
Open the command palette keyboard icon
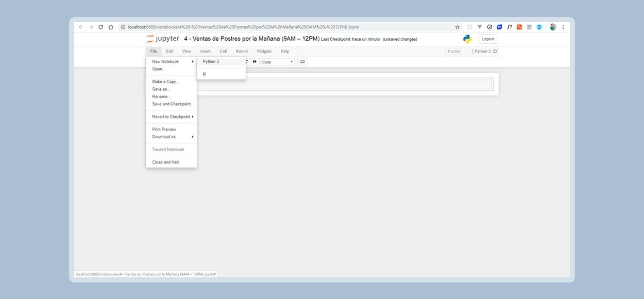[x=302, y=62]
